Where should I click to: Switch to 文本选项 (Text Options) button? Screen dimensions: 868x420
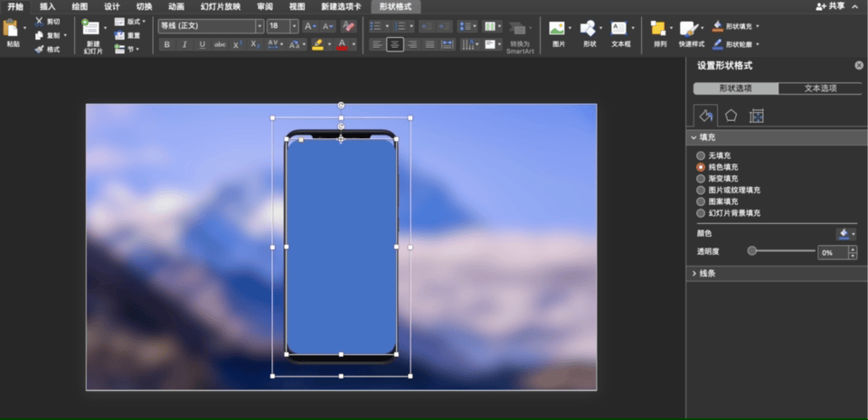click(820, 89)
